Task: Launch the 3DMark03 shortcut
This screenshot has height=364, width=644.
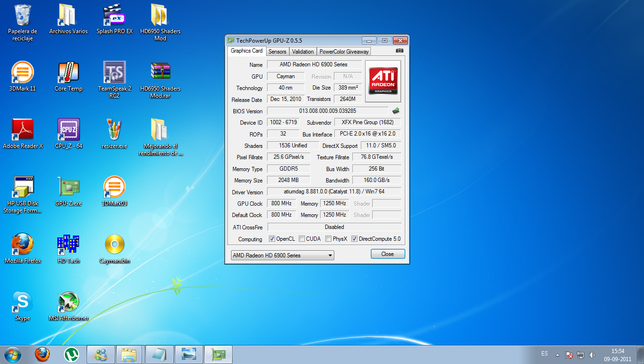Action: (114, 187)
